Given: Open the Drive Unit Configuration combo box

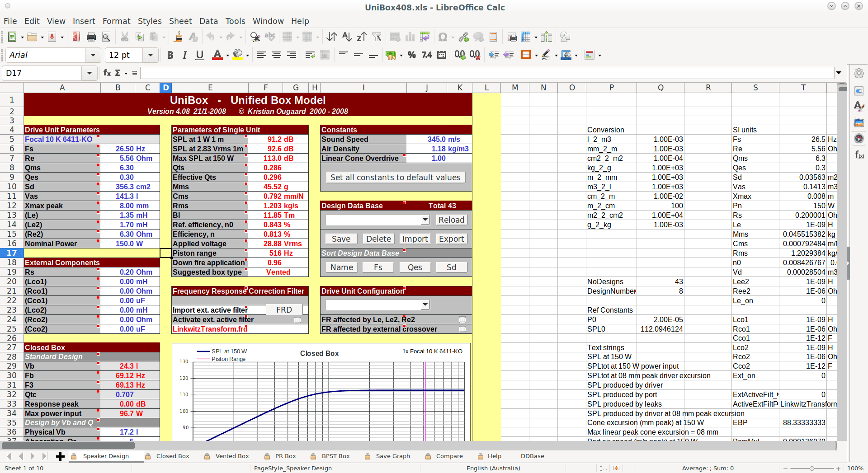Looking at the screenshot, I should coord(377,305).
